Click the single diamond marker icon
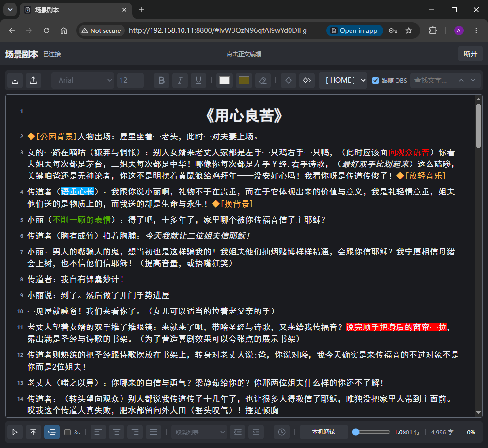488x448 pixels. click(289, 81)
